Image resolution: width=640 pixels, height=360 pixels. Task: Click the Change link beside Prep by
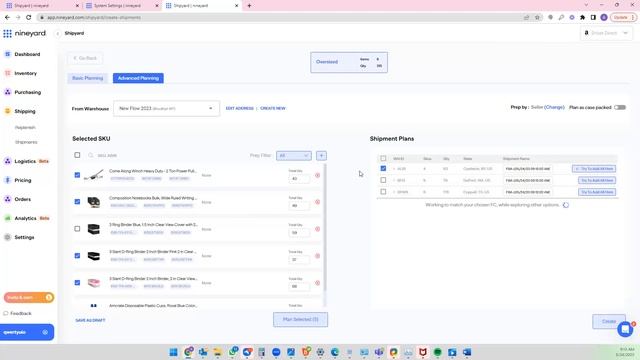click(x=554, y=107)
